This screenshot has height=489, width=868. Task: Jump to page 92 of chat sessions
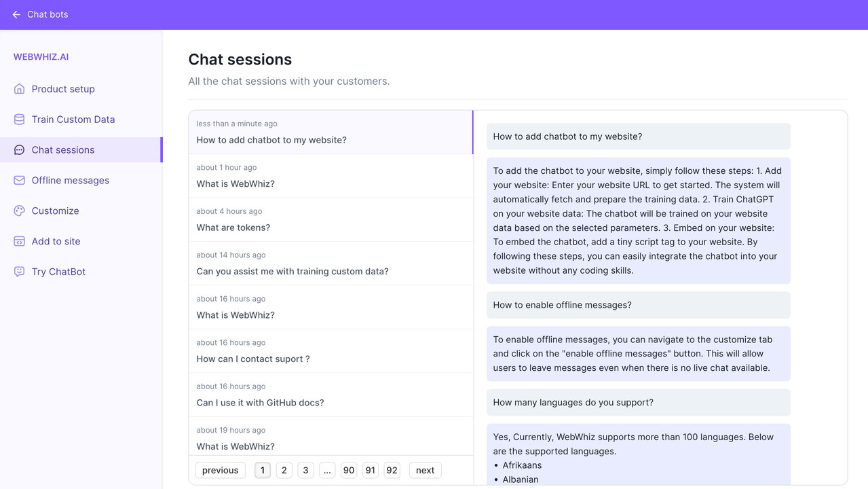(x=392, y=470)
